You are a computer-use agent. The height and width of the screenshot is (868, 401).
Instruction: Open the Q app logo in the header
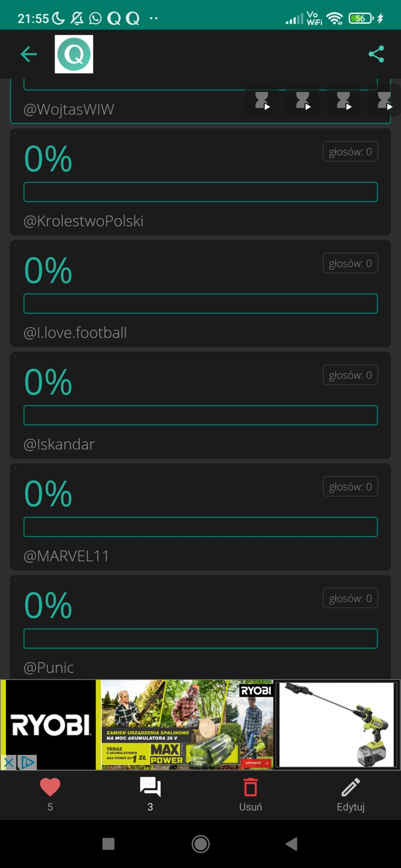click(x=74, y=54)
